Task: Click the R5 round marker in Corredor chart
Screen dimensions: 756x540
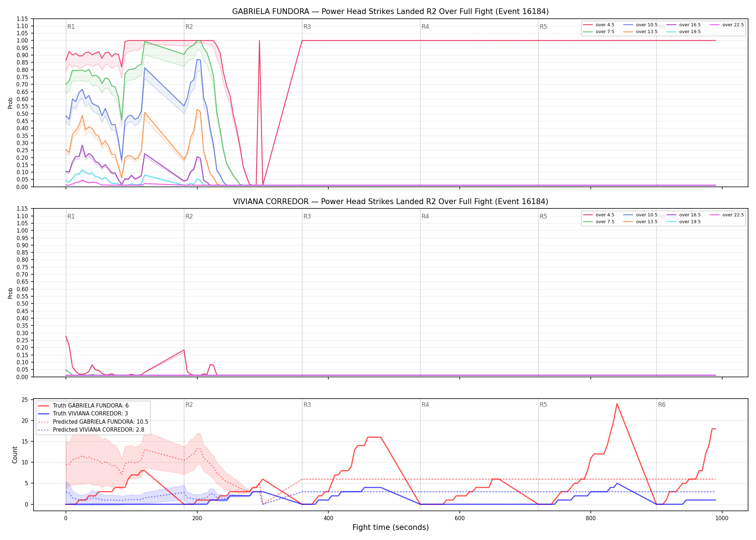Action: pos(543,216)
